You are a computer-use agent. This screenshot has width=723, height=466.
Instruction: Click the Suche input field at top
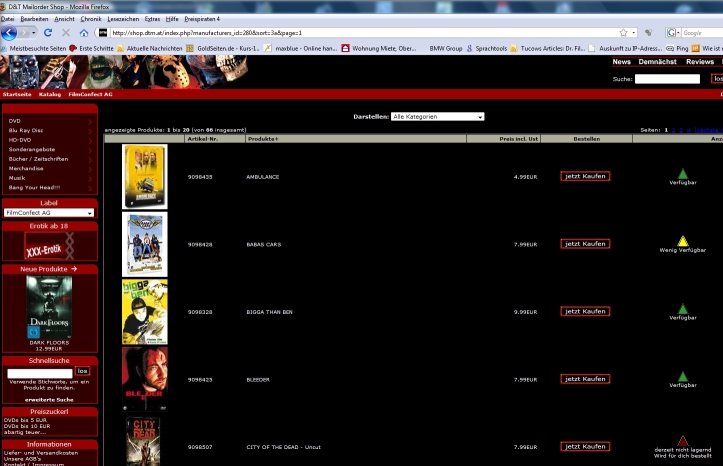(x=667, y=79)
